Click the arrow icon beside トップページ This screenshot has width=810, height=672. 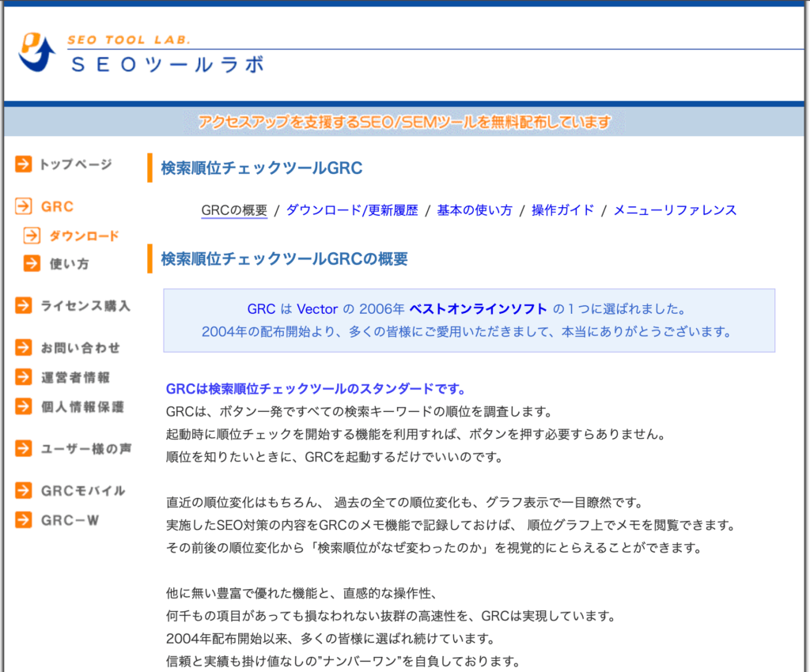click(24, 164)
